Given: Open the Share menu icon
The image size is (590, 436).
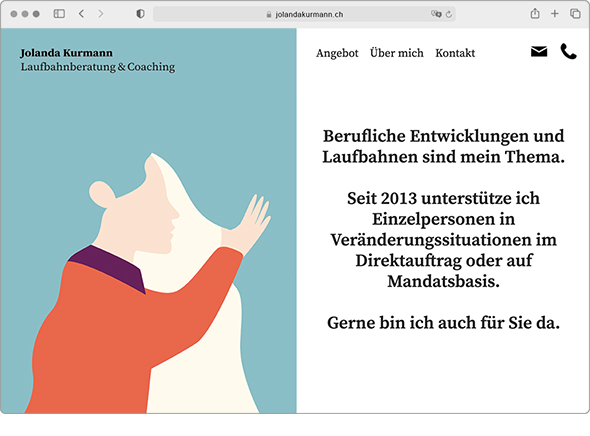Looking at the screenshot, I should pyautogui.click(x=535, y=14).
